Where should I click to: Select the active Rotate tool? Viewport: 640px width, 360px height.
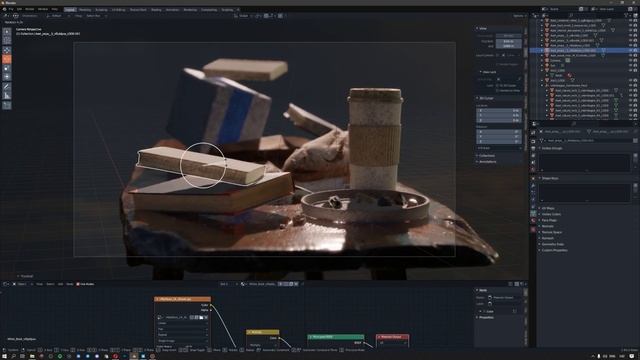coord(7,59)
